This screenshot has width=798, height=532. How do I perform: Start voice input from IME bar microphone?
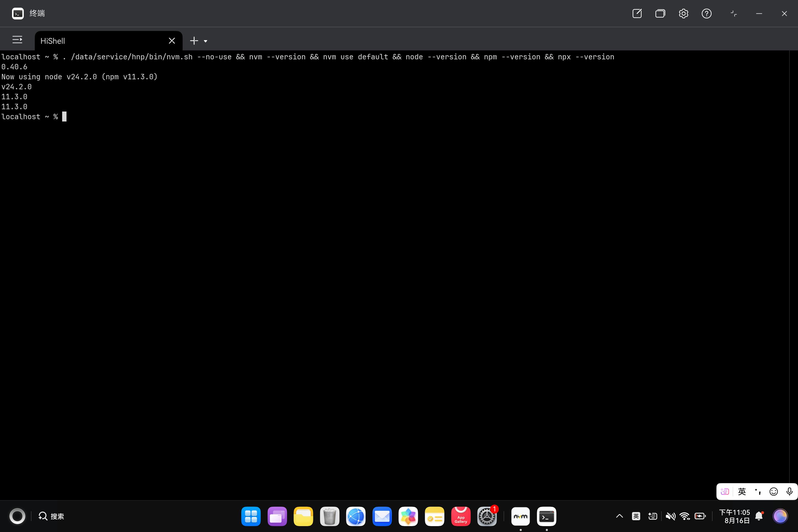tap(790, 491)
